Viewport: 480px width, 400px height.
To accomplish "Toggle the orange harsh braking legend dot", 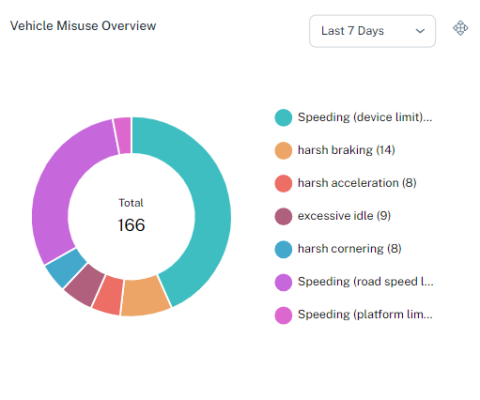I will coord(283,150).
